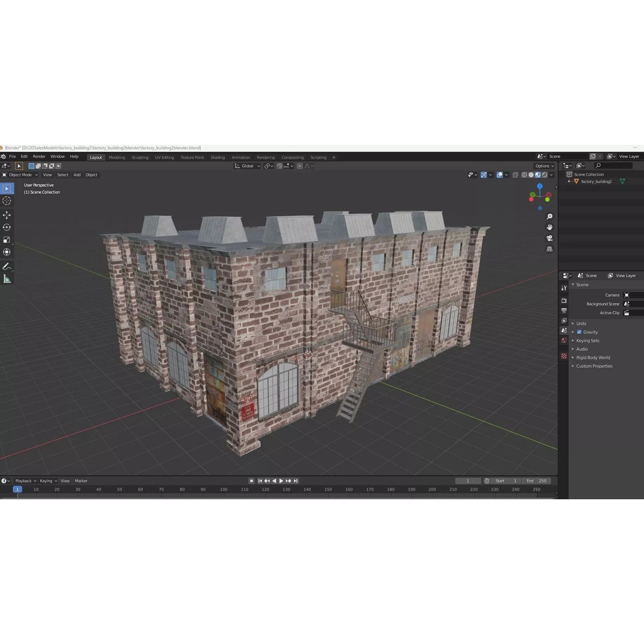Open the Render menu
The image size is (644, 644).
tap(39, 156)
